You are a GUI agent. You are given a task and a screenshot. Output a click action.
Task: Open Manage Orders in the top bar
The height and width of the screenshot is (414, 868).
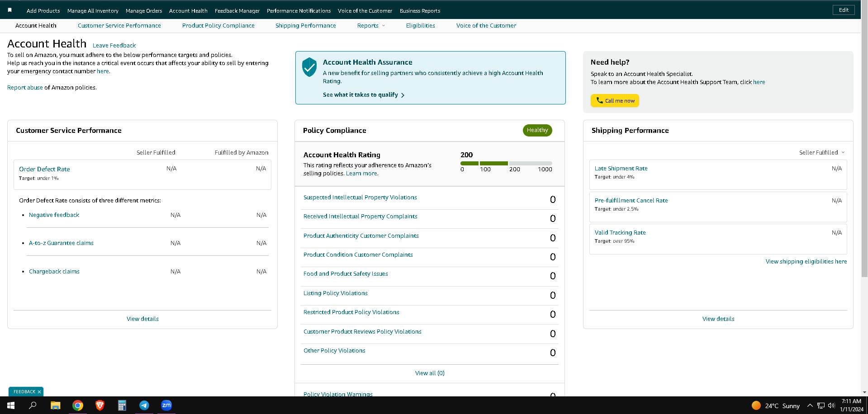pos(144,11)
